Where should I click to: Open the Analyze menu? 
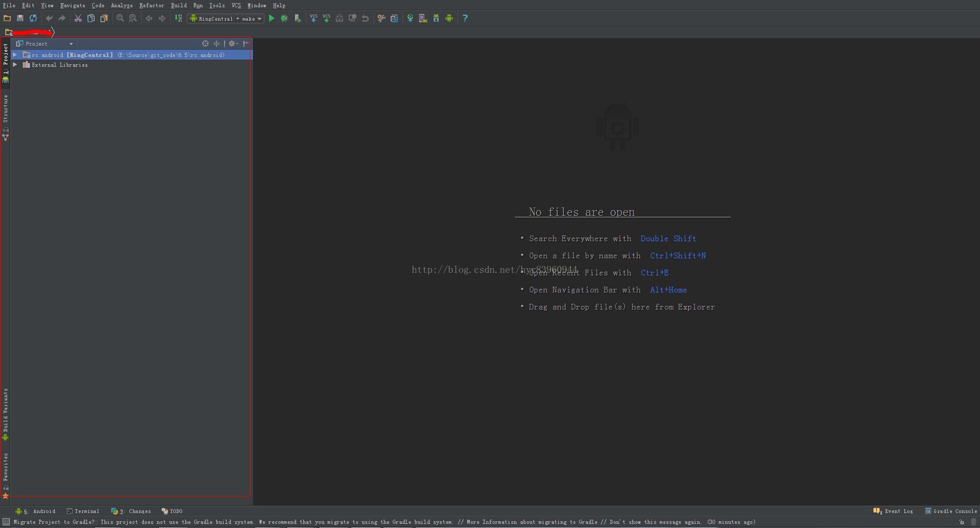pos(122,5)
